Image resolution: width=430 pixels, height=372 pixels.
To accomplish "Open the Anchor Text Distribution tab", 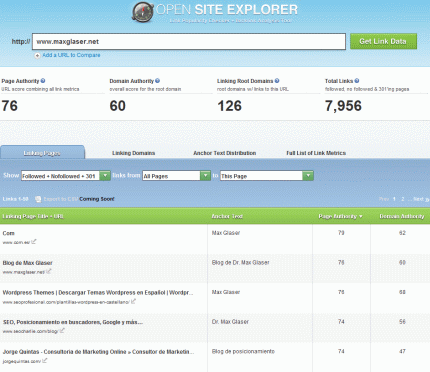I will click(225, 153).
